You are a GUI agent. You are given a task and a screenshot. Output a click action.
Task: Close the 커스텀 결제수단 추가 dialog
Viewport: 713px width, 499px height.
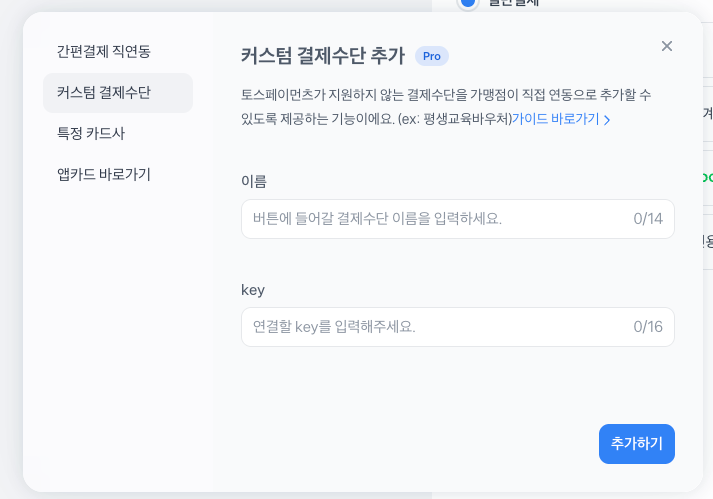[667, 46]
